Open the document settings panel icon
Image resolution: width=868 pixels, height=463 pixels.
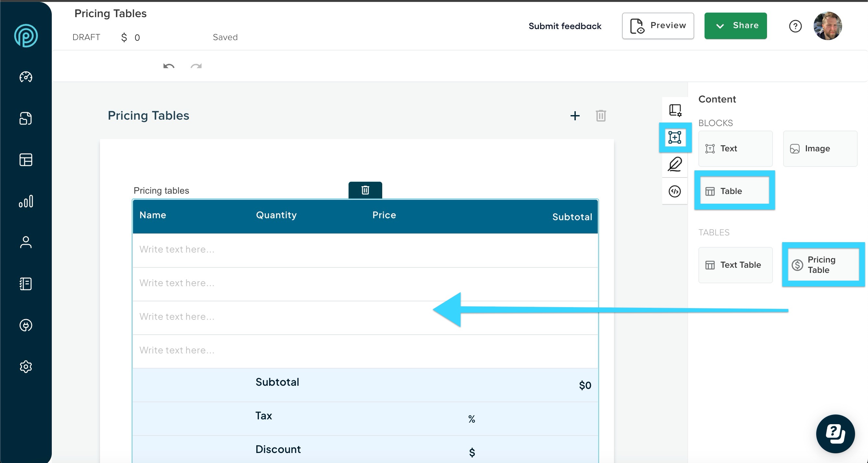click(x=675, y=110)
